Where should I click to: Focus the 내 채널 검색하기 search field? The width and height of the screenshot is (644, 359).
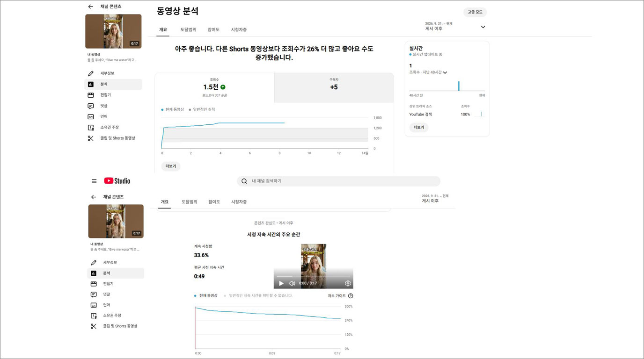pos(338,181)
